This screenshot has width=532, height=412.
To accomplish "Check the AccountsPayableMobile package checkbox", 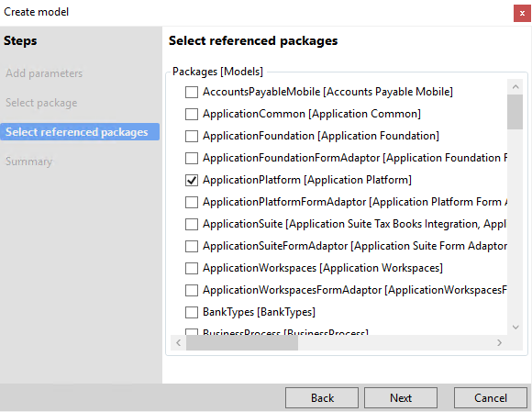I will click(192, 92).
